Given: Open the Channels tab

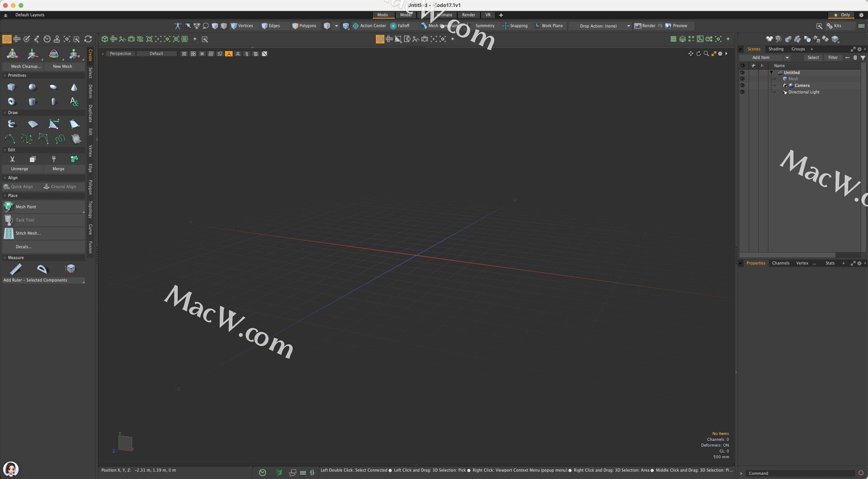Looking at the screenshot, I should pyautogui.click(x=780, y=263).
